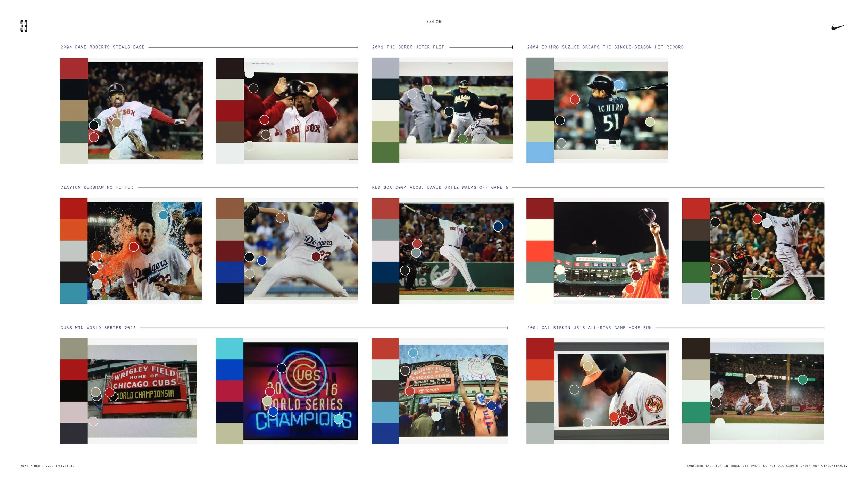Select the 2004 DAVE ROBERTS STEALS BASE title
The width and height of the screenshot is (868, 488).
[102, 47]
